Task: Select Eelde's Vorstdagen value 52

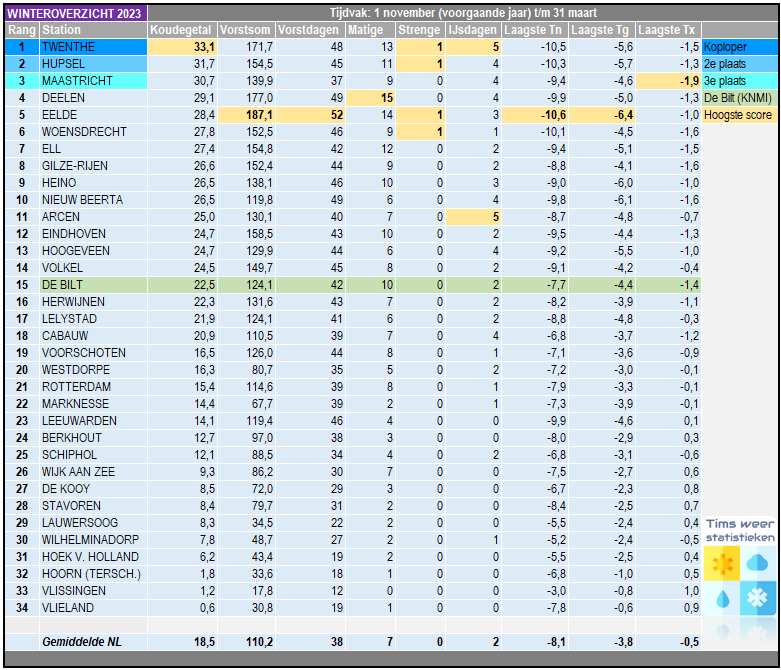Action: pos(310,115)
